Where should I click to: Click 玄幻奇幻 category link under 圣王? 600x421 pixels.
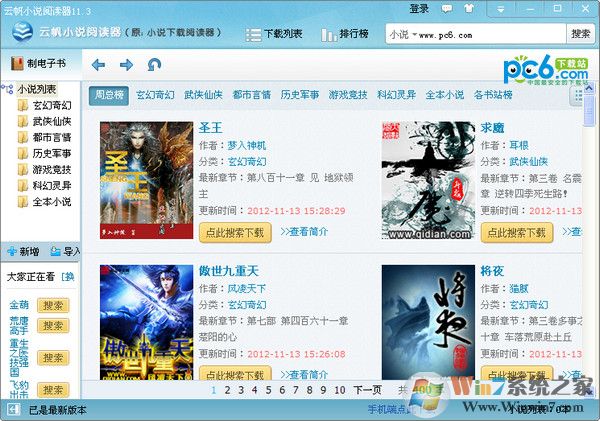[247, 162]
